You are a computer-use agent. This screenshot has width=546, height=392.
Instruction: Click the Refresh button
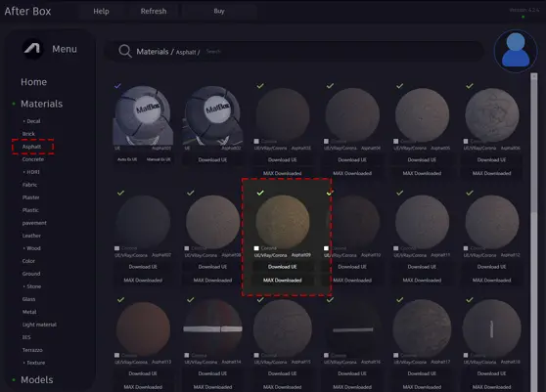(x=154, y=11)
